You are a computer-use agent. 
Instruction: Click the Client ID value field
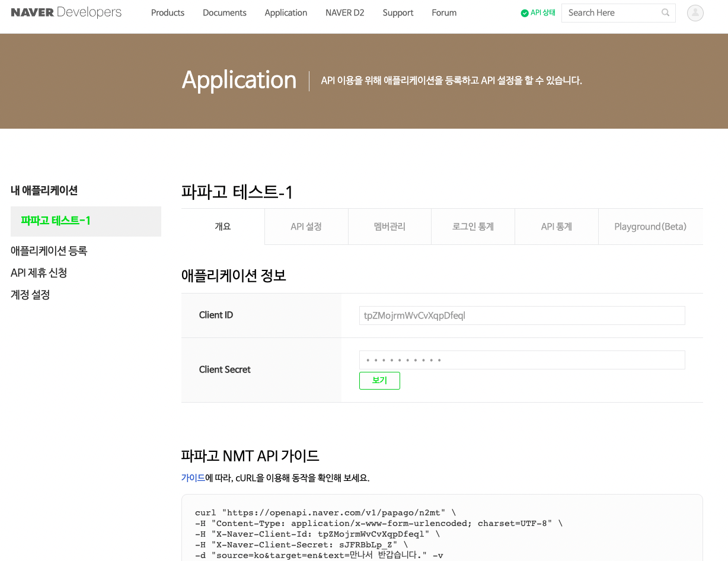pyautogui.click(x=522, y=315)
